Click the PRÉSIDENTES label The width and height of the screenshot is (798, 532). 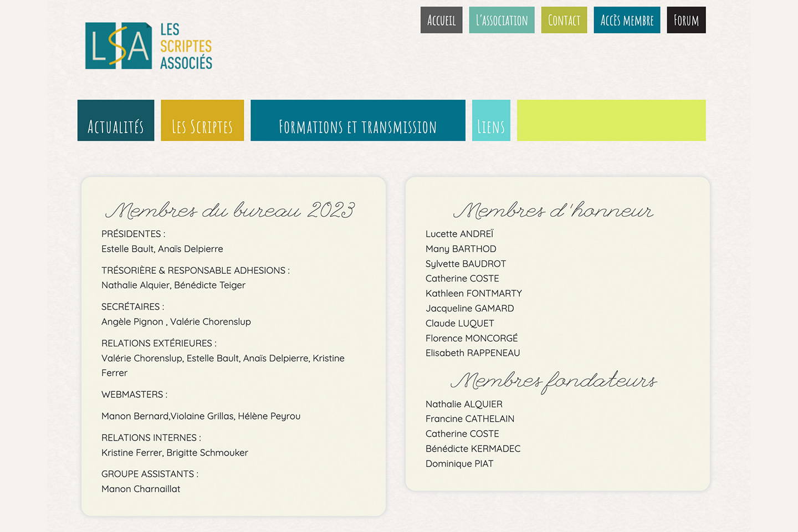click(x=133, y=234)
